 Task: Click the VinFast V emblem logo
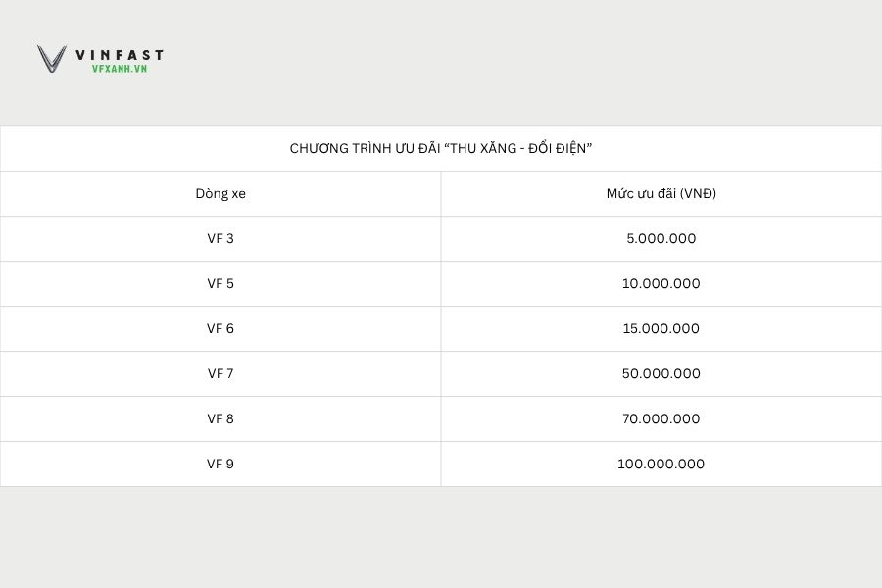(x=52, y=59)
